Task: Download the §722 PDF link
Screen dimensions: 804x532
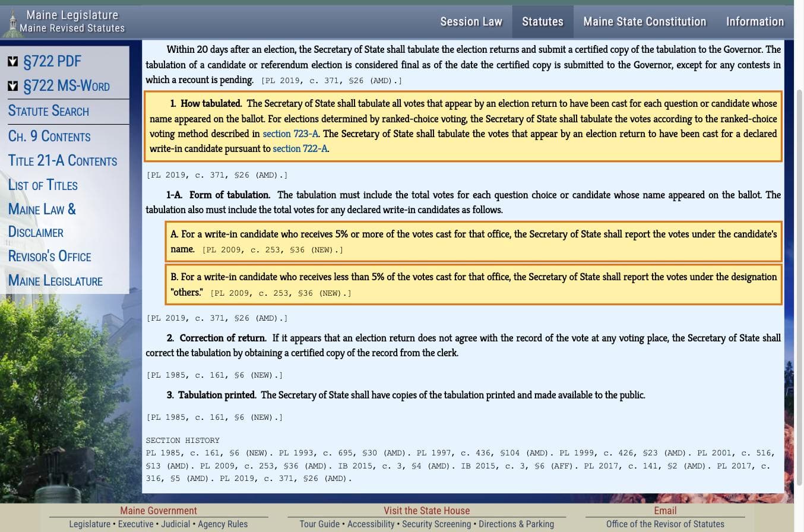Action: (x=52, y=61)
